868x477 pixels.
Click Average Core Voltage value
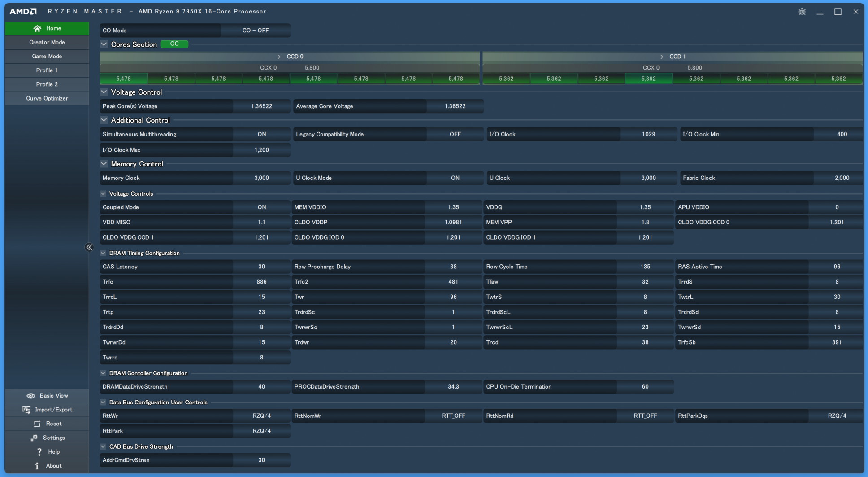(455, 106)
